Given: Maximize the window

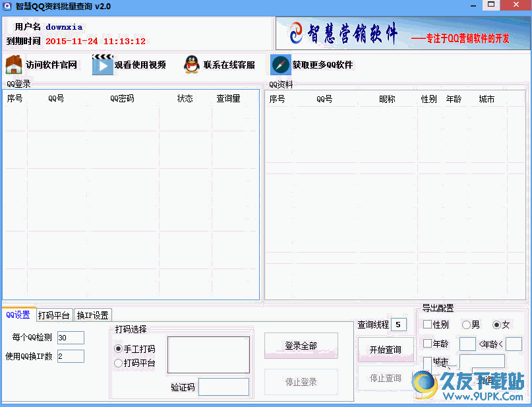Looking at the screenshot, I should coord(491,5).
